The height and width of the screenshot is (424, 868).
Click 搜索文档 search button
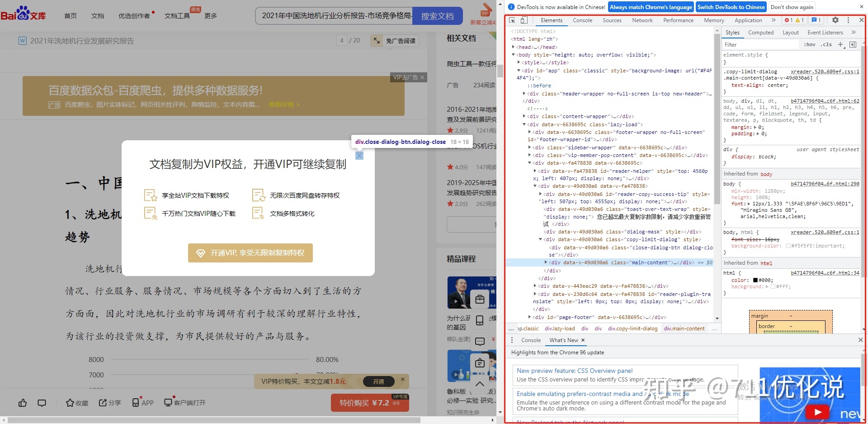point(438,16)
